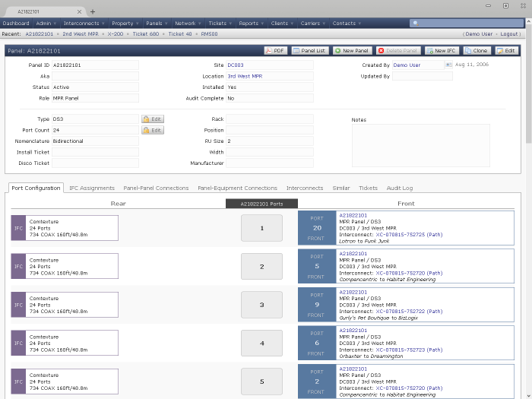Open the Network dropdown menu
Image resolution: width=532 pixels, height=399 pixels.
click(188, 24)
